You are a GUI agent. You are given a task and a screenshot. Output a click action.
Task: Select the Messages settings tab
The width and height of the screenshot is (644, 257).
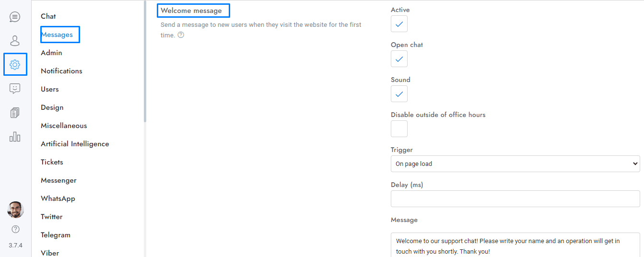(57, 35)
